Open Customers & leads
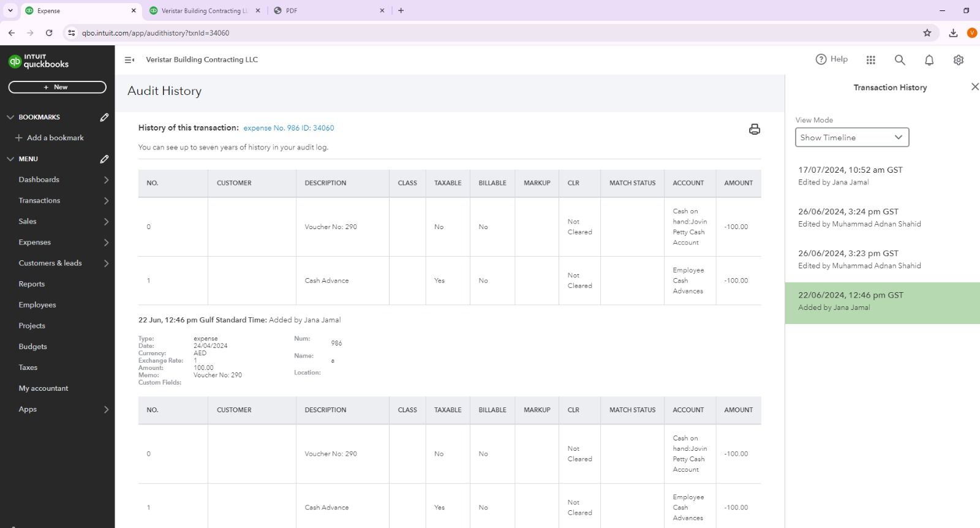Screen dimensions: 980x528 click(50, 263)
